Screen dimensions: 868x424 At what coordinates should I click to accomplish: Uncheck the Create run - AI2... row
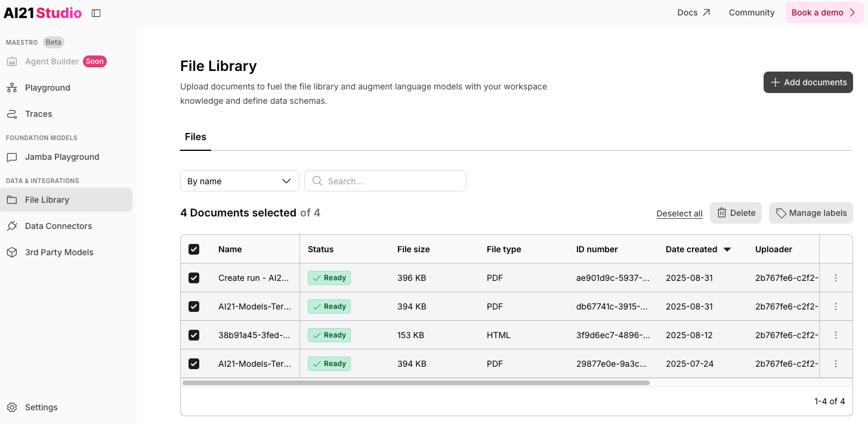[x=194, y=278]
